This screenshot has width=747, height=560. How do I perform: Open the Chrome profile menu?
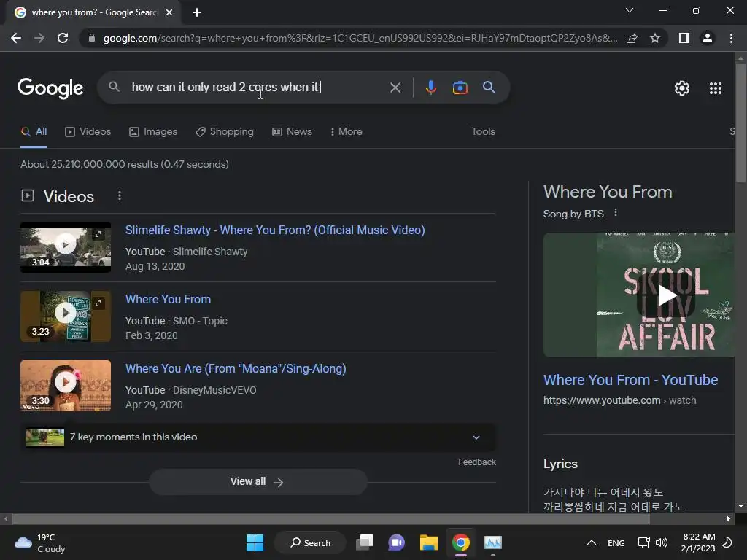click(708, 38)
